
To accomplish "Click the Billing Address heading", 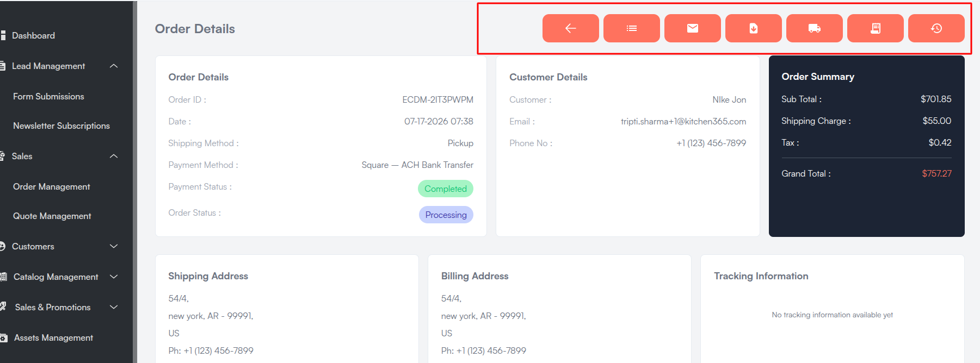I will click(x=474, y=276).
